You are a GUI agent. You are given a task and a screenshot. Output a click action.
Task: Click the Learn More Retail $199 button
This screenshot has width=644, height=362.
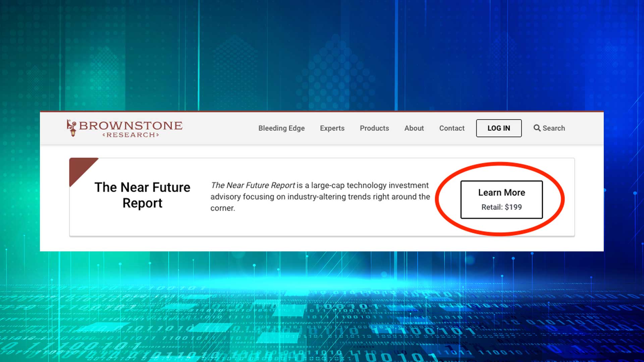pos(501,199)
